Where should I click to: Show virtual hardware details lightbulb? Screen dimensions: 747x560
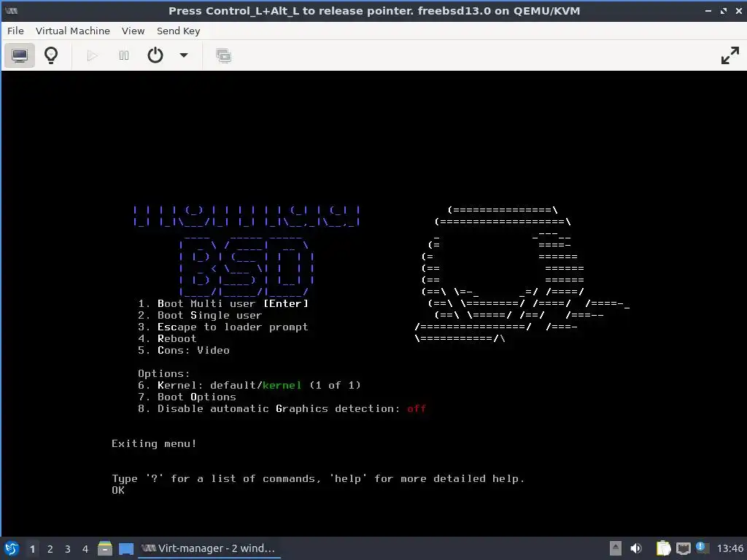(x=51, y=55)
